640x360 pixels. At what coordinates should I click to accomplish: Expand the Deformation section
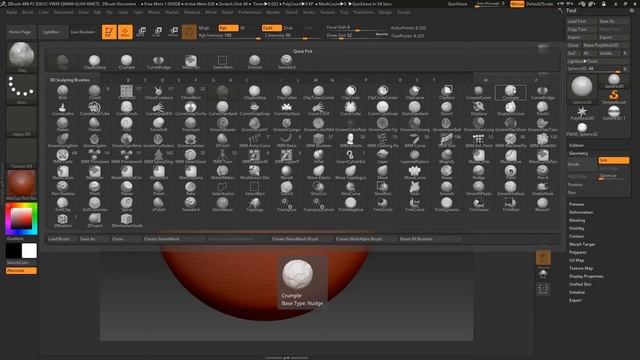pyautogui.click(x=581, y=212)
